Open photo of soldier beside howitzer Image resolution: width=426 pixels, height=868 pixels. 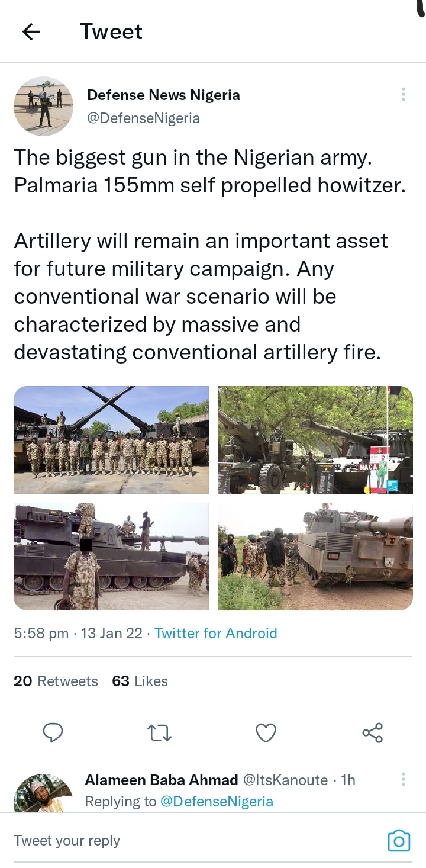[x=111, y=557]
